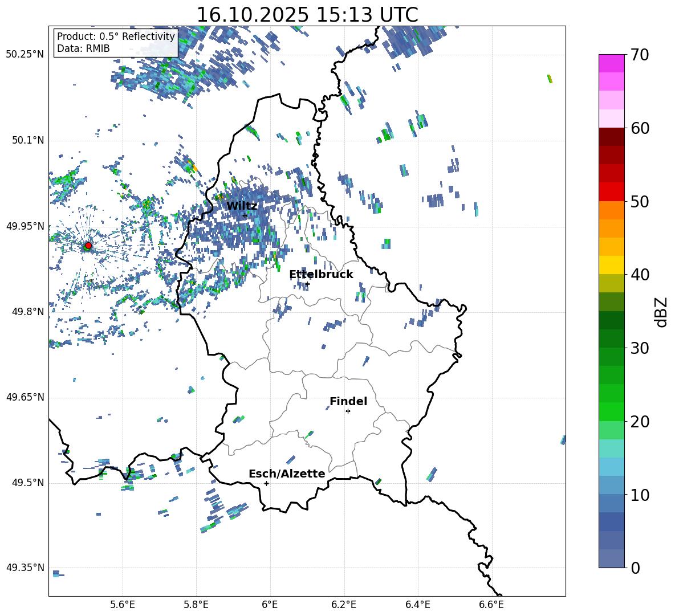Click the 49.5°N latitude label
This screenshot has height=616, width=675.
coord(28,483)
